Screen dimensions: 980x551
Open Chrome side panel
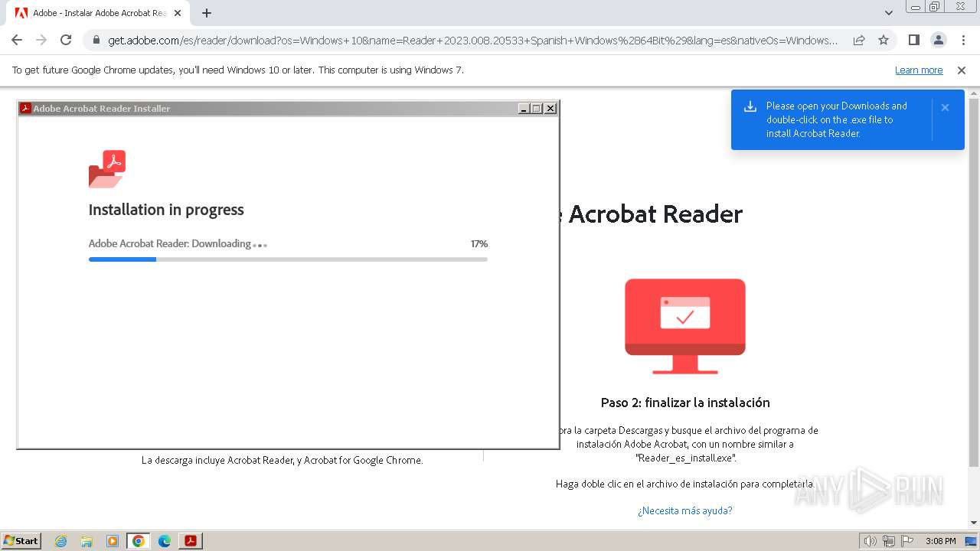click(914, 40)
